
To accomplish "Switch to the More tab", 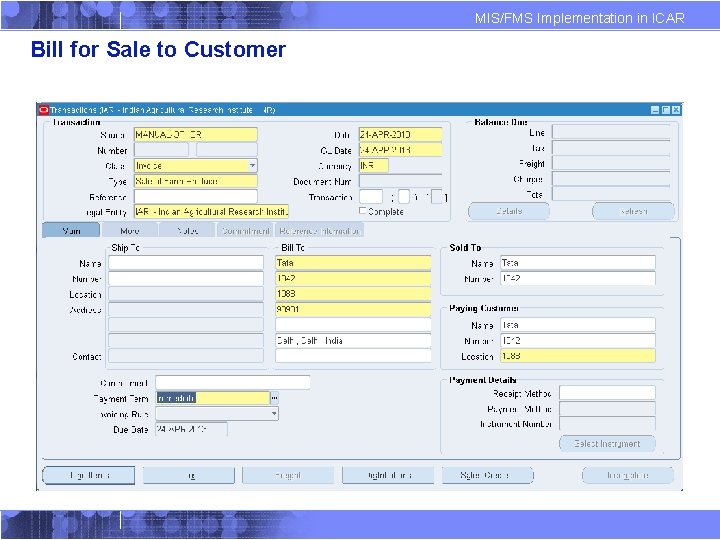I will click(129, 230).
